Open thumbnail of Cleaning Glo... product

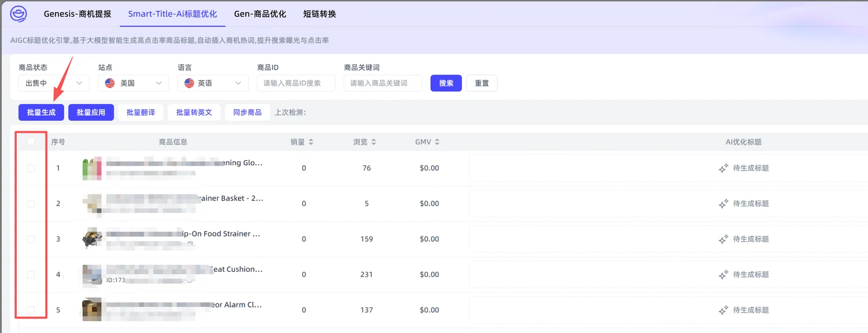(x=92, y=168)
